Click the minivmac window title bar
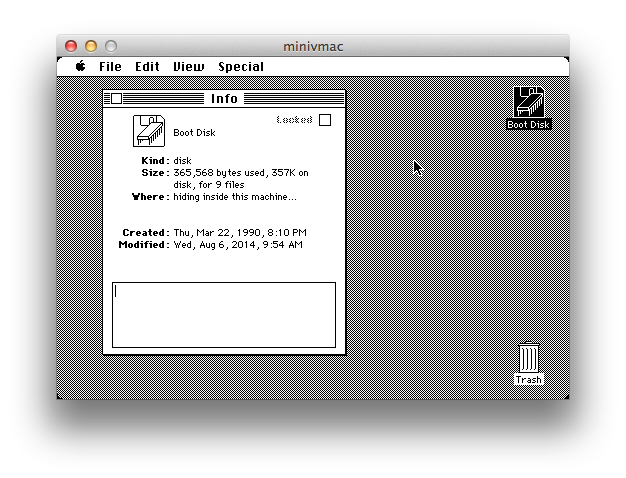 pos(313,46)
